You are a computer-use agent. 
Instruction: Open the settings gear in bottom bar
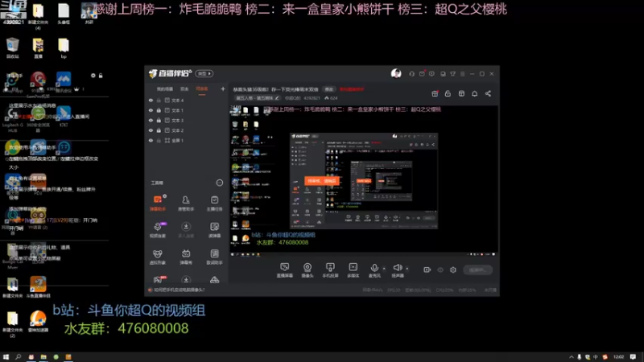453,269
